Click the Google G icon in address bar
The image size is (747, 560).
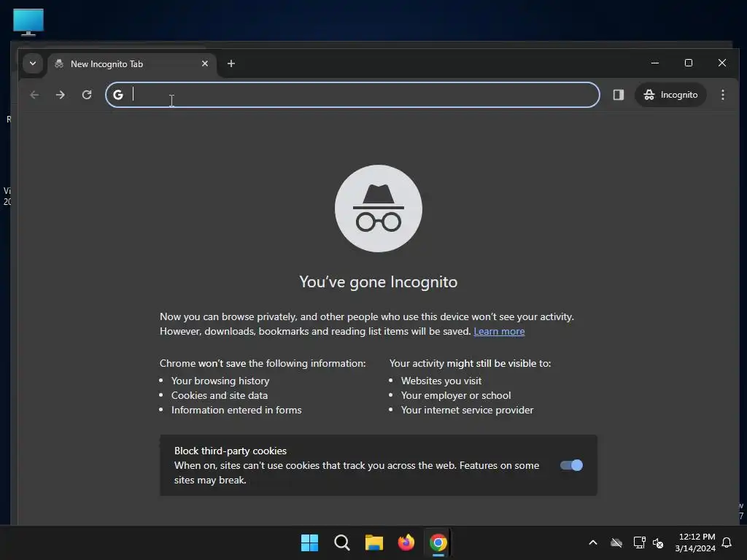click(x=118, y=95)
